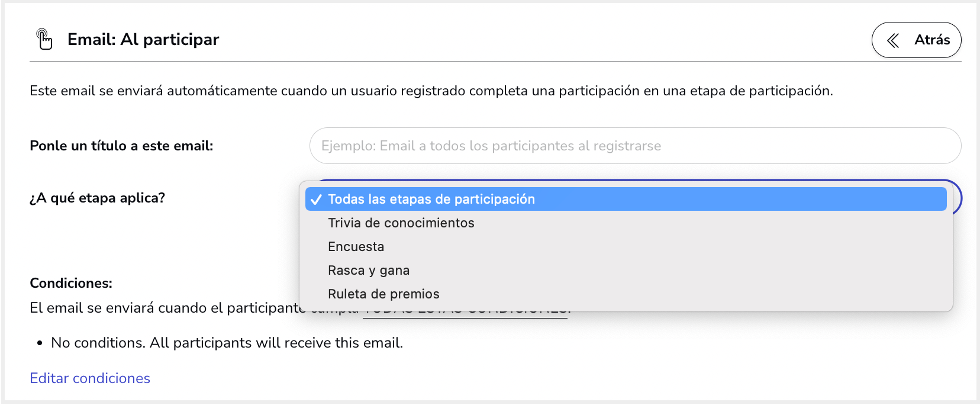Focus the email title input field

pos(635,146)
